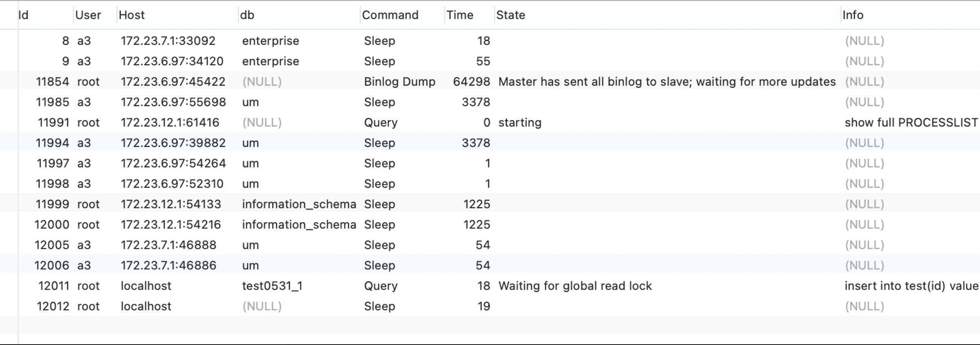The image size is (980, 345).
Task: Select 'Master has sent all binlog' state cell
Action: click(667, 82)
